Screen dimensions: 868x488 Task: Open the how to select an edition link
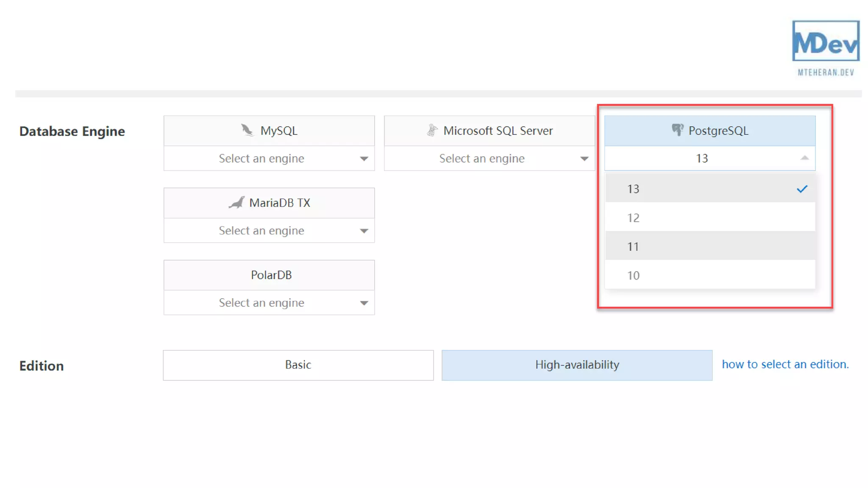[x=785, y=364]
